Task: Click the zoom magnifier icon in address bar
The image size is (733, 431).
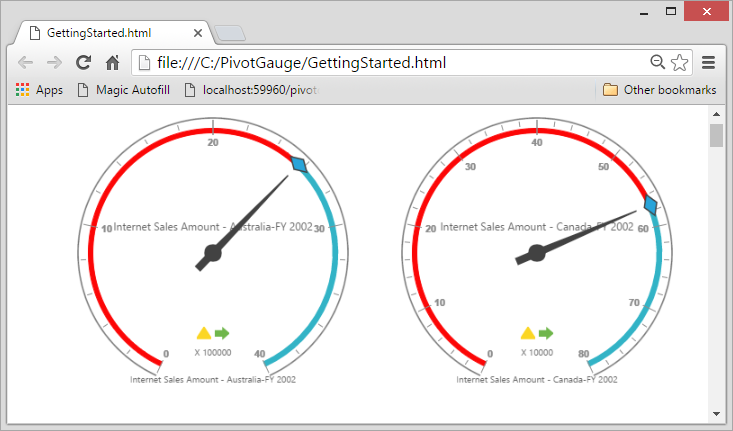Action: pos(657,62)
